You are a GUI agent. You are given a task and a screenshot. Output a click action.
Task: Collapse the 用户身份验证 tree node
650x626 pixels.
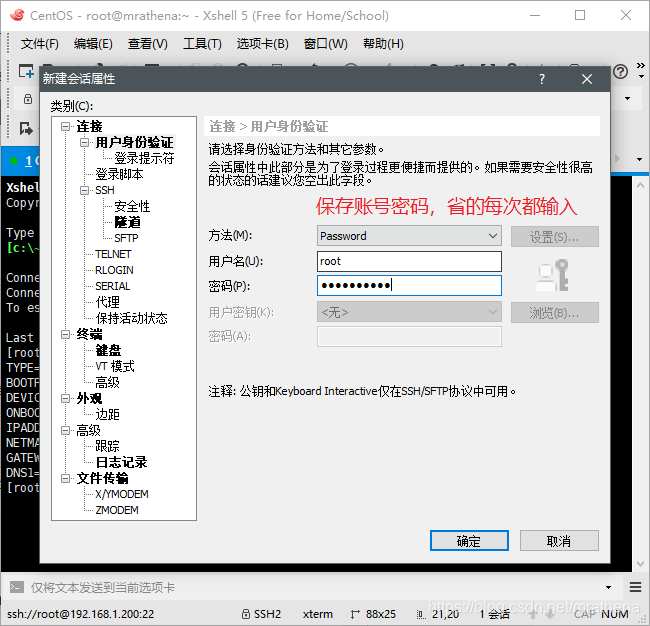point(84,142)
